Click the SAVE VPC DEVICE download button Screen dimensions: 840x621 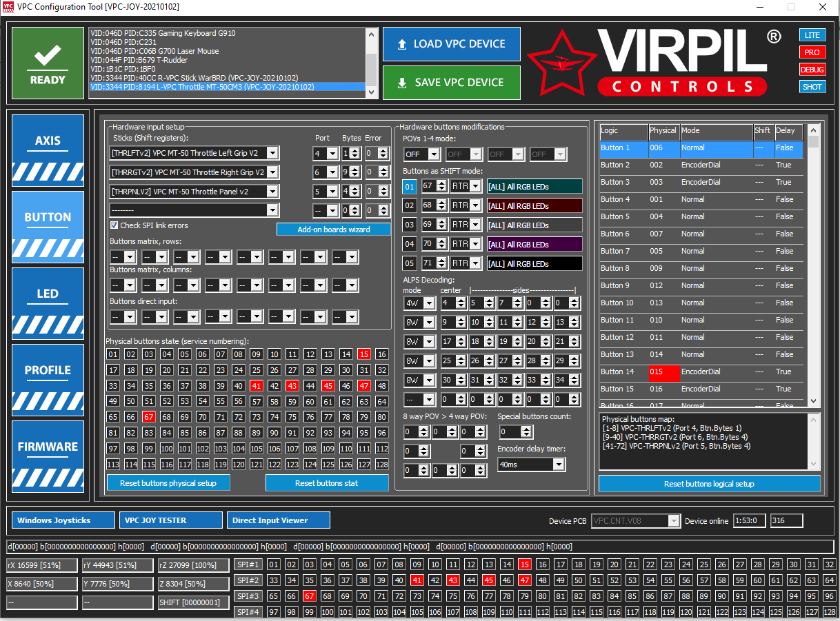[x=451, y=83]
